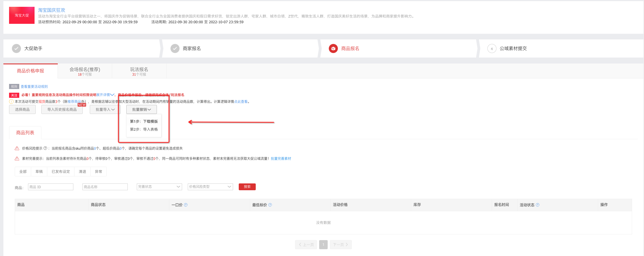Choose 第1步：下载模版 from the menu

144,121
